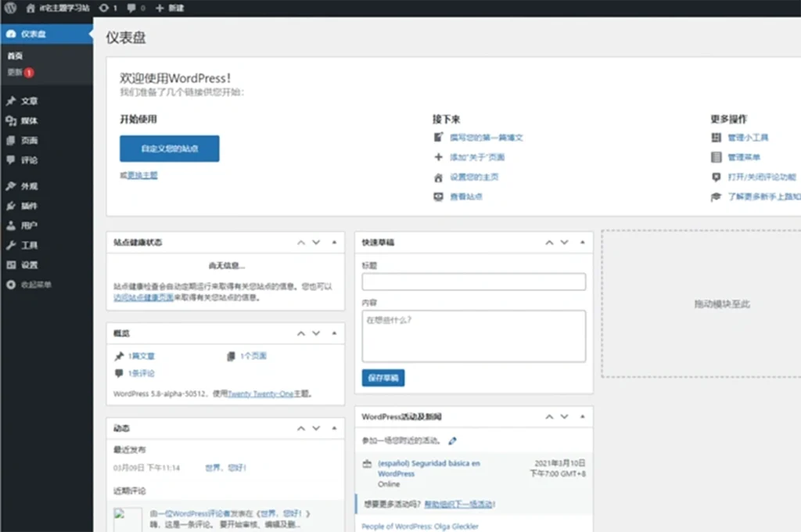Move the 快速草稿 widget down
This screenshot has height=532, width=801.
click(565, 243)
